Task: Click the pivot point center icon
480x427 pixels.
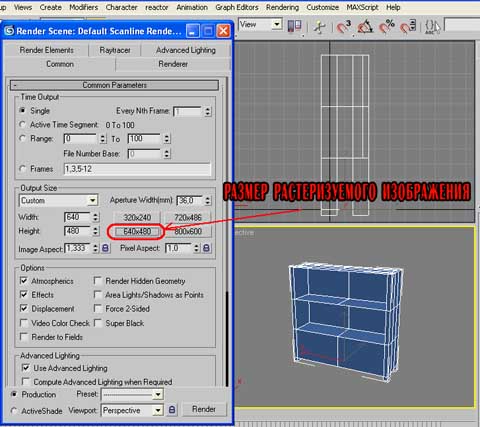Action: point(294,26)
